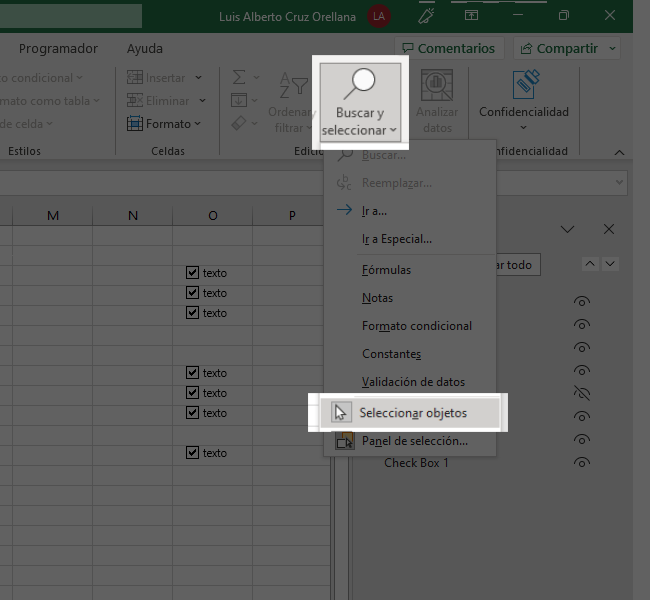Open the Confidencialidad label icon

(x=526, y=84)
